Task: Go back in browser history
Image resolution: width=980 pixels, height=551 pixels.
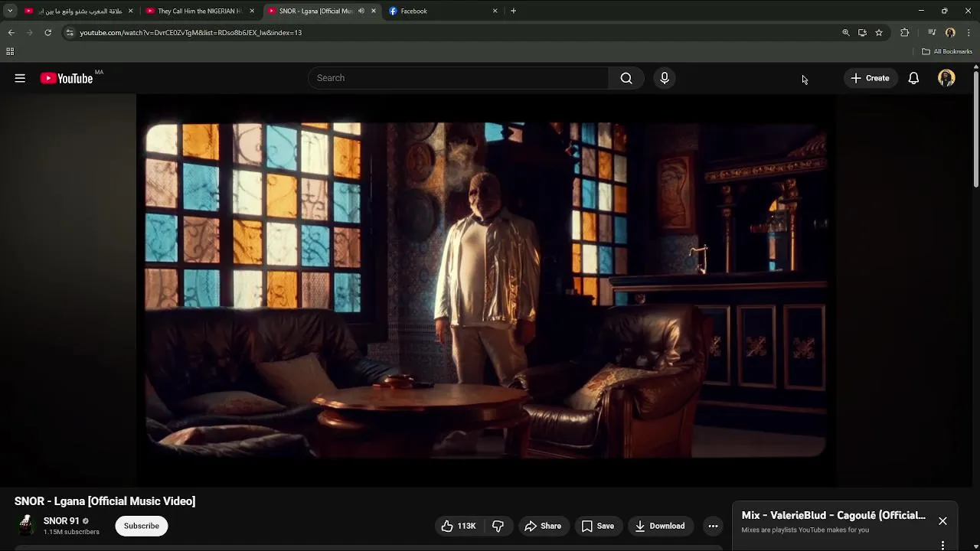Action: 11,33
